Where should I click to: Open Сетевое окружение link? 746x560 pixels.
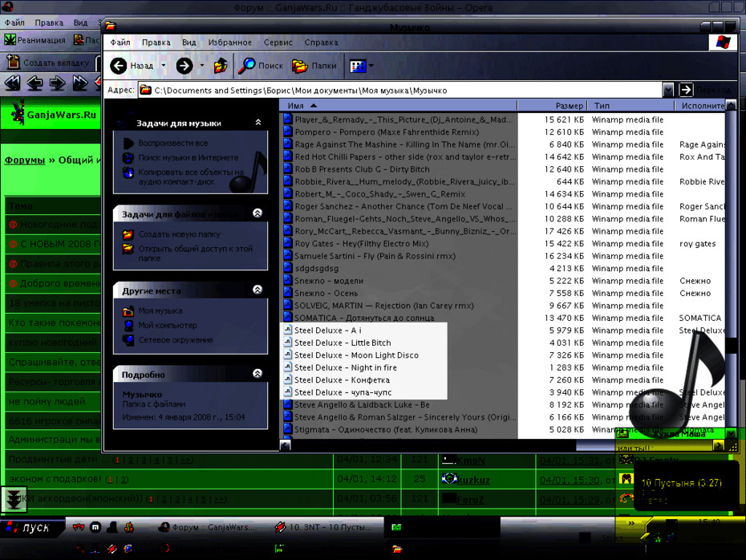point(176,340)
